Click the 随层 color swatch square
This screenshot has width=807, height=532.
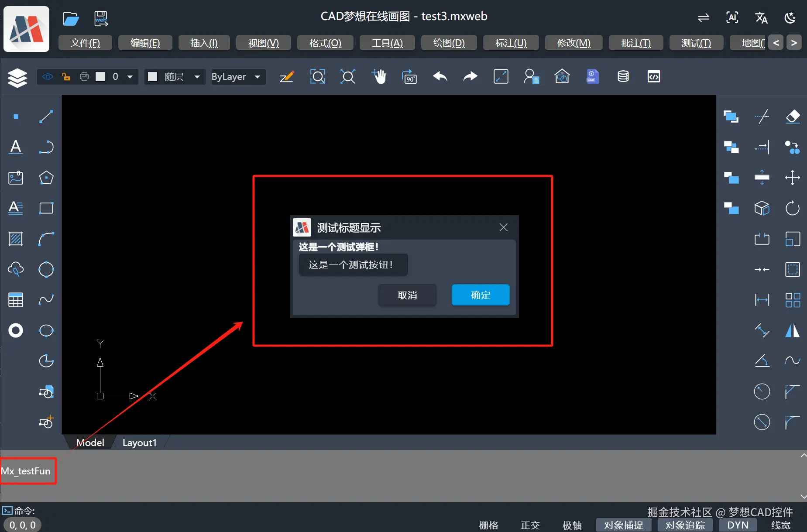[x=152, y=77]
